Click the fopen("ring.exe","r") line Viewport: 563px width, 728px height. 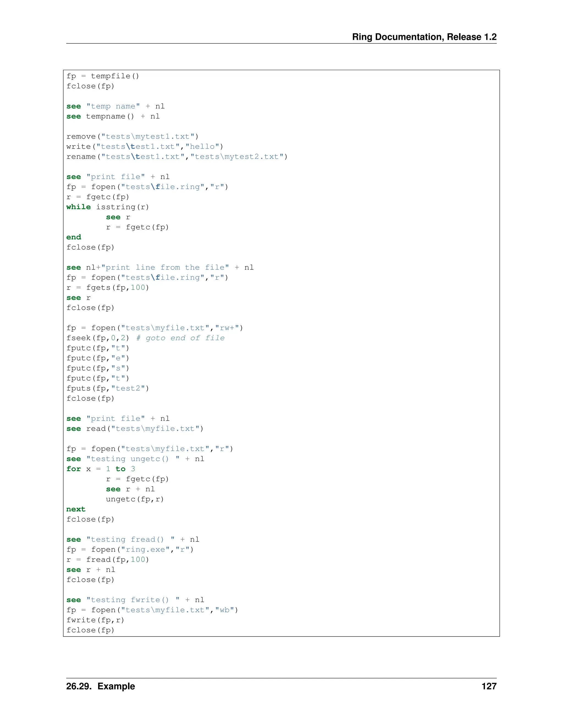click(130, 549)
